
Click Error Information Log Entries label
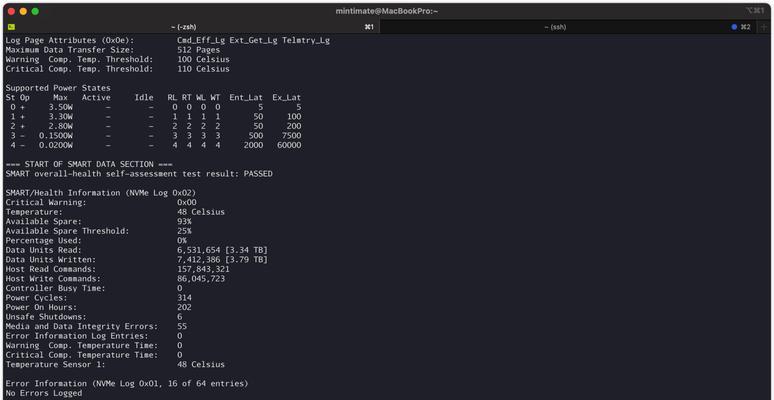[77, 336]
